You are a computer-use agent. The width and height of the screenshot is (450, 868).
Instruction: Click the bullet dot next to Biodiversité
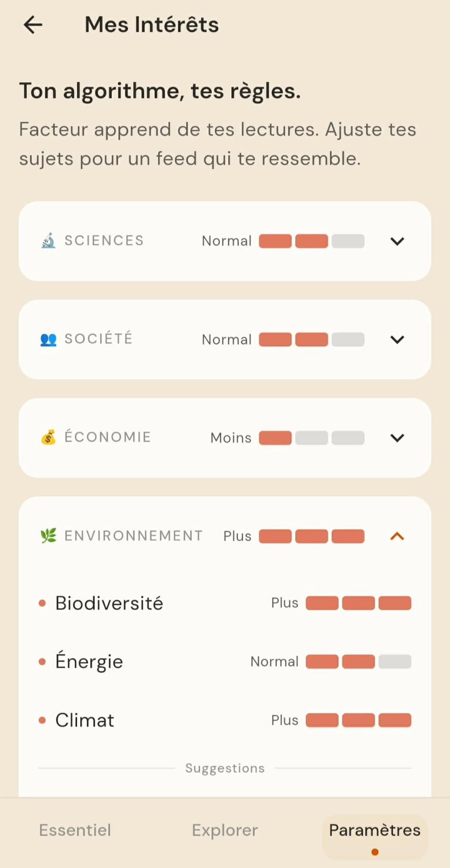click(x=42, y=603)
